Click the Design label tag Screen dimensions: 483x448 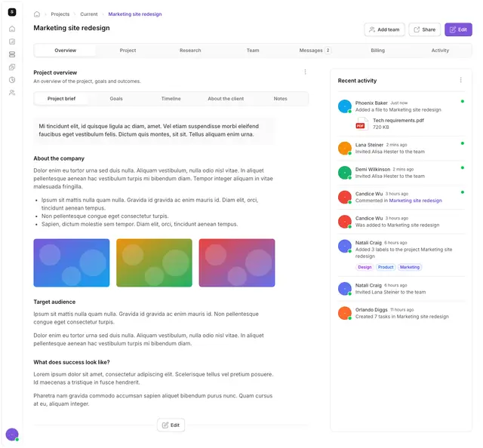pyautogui.click(x=365, y=267)
